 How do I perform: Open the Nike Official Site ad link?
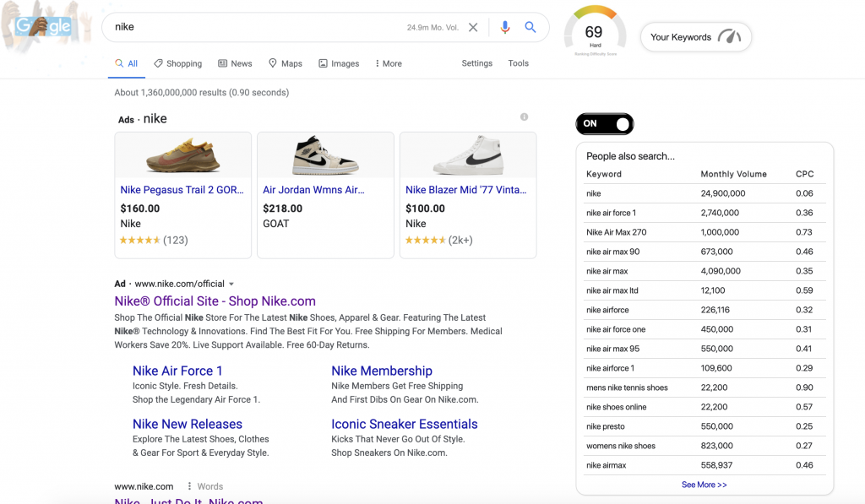215,301
